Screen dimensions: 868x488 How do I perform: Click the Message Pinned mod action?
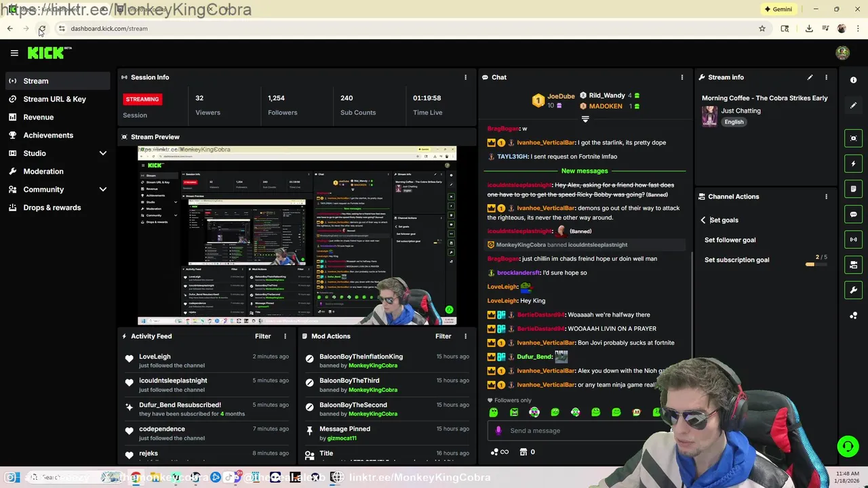[387, 433]
